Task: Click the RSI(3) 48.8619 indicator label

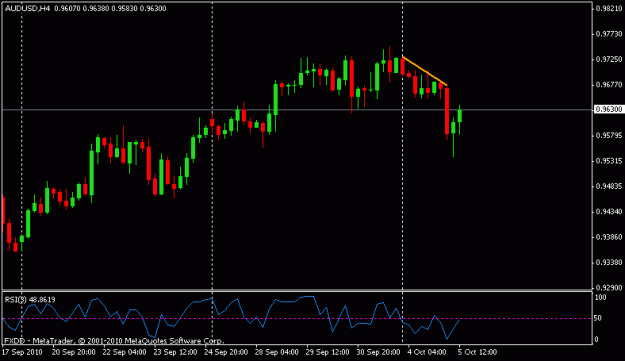Action: (30, 300)
